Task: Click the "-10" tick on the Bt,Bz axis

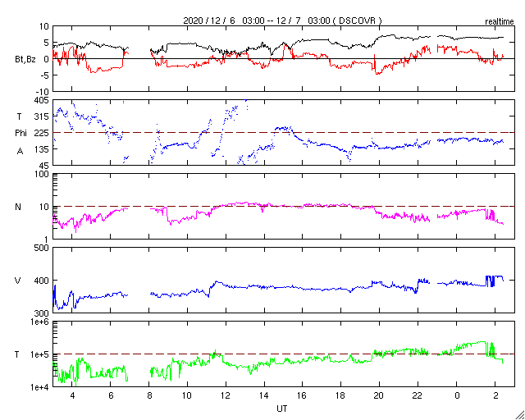Action: tap(43, 92)
